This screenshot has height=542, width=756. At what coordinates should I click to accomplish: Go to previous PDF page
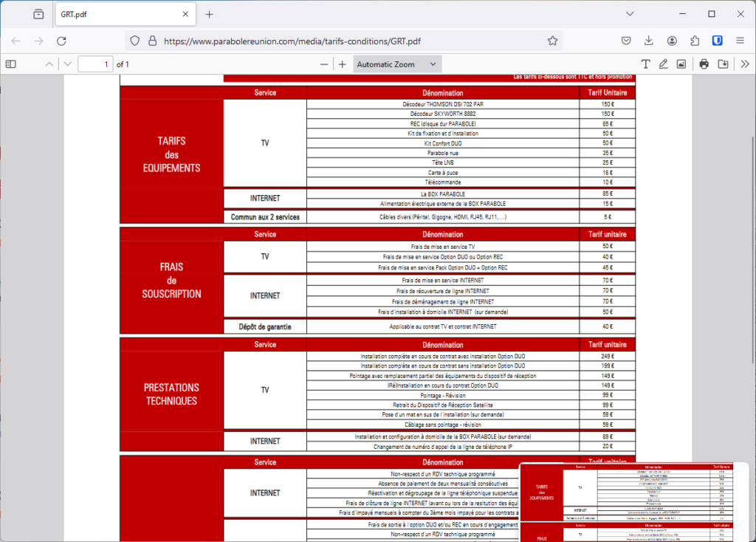(49, 64)
